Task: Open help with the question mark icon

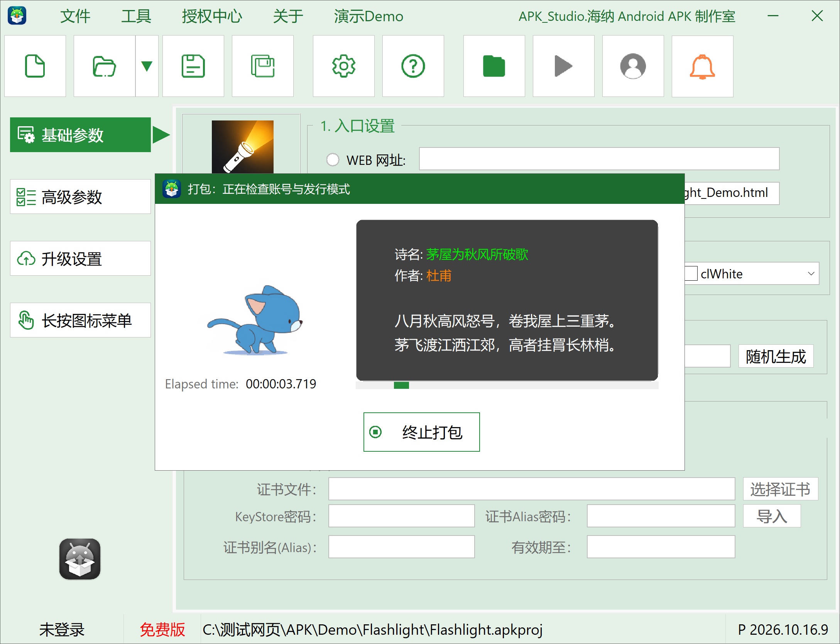Action: coord(413,66)
